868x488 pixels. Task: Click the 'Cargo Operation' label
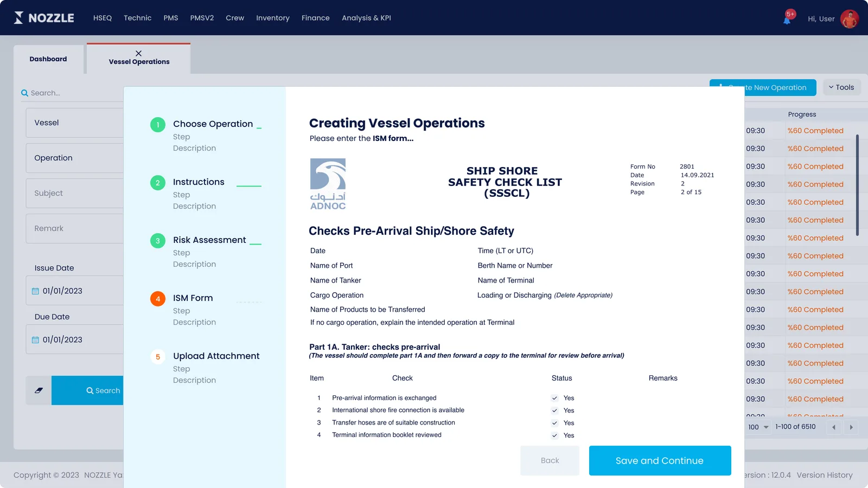[337, 296]
